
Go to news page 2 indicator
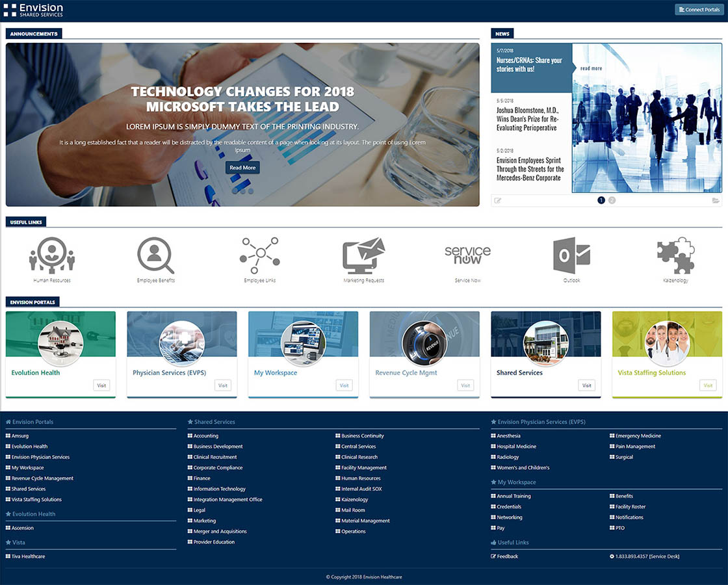pyautogui.click(x=612, y=200)
